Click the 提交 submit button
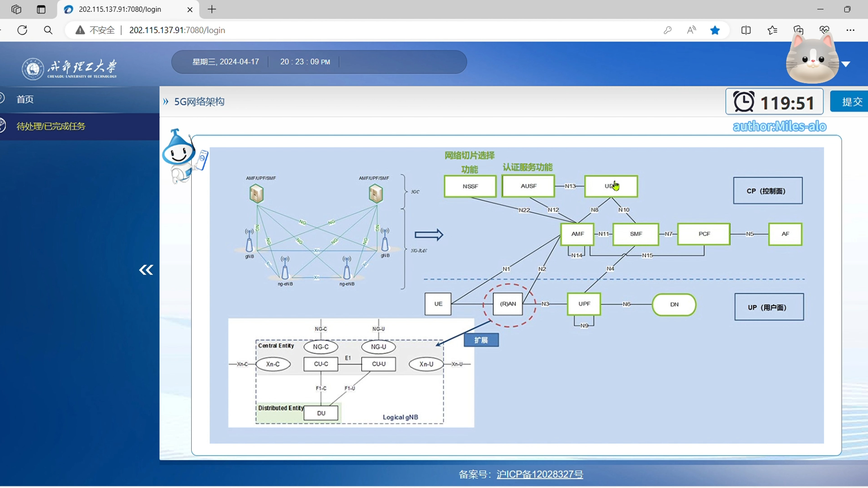The image size is (868, 488). pos(850,102)
